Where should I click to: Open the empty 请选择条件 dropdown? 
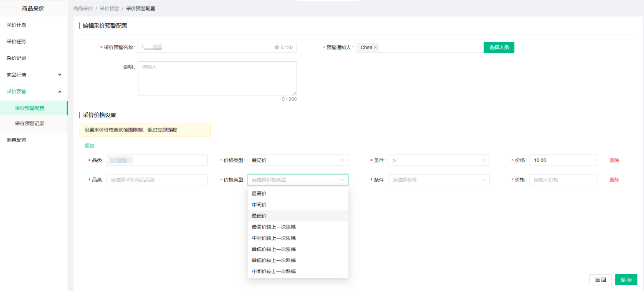(439, 180)
